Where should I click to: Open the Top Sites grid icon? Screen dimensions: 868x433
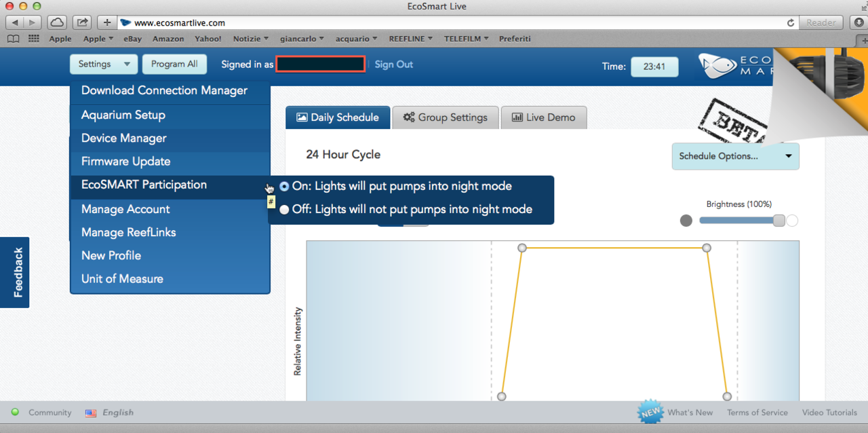coord(34,39)
